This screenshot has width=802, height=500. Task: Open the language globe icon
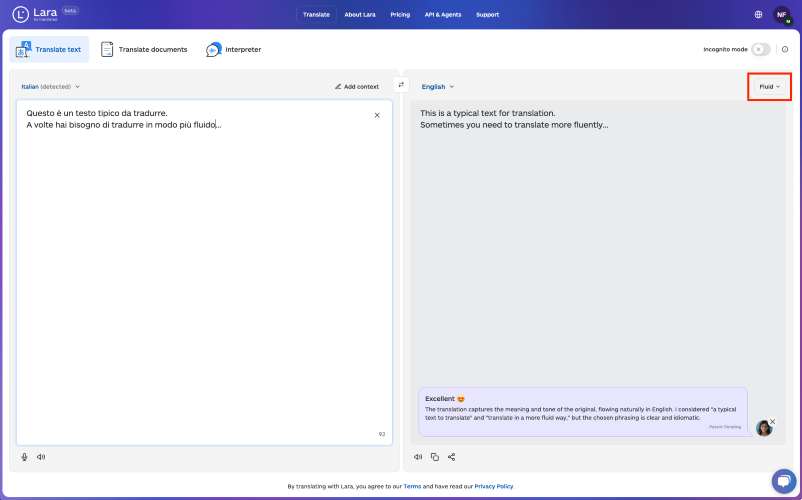pyautogui.click(x=759, y=15)
